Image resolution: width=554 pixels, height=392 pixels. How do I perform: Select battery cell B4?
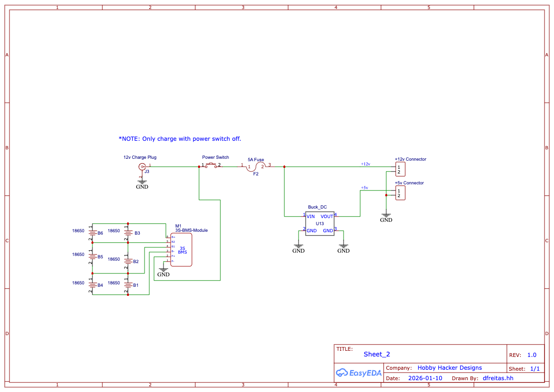click(92, 285)
